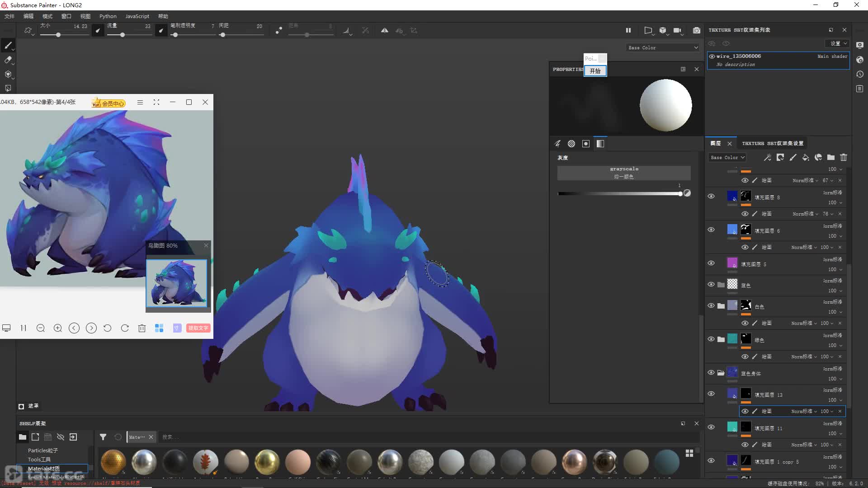Open the 文件 menu
The width and height of the screenshot is (868, 488).
[x=9, y=16]
